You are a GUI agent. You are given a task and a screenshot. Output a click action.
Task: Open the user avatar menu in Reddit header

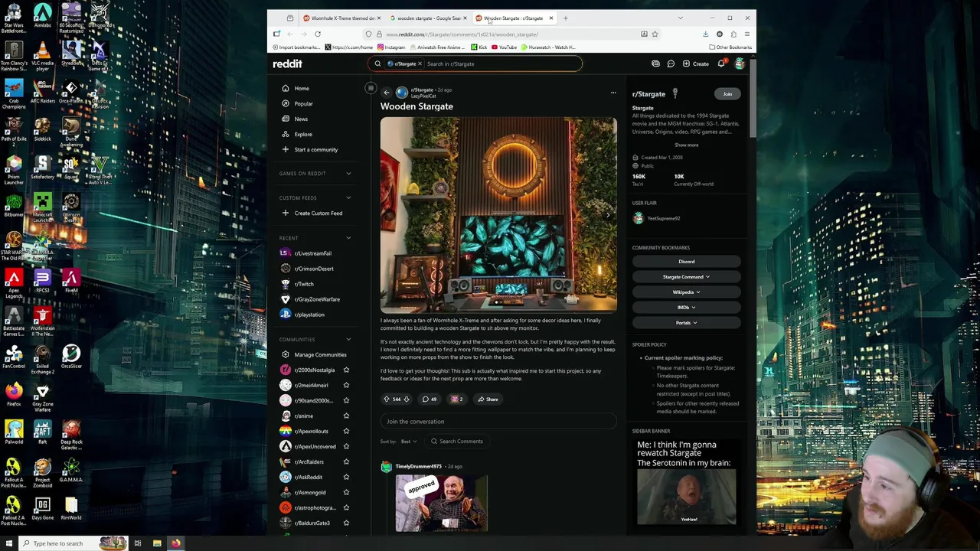pos(739,64)
